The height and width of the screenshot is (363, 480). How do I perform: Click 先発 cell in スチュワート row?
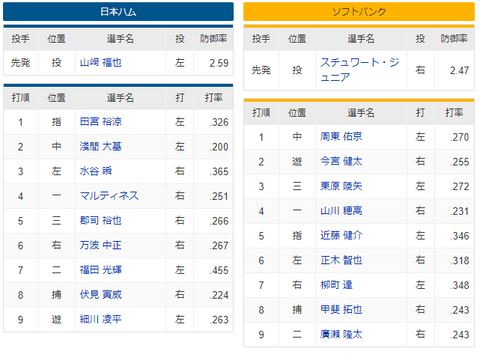[261, 70]
